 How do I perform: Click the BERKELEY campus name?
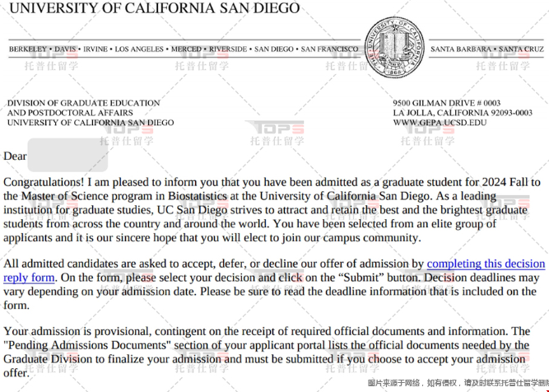click(28, 49)
